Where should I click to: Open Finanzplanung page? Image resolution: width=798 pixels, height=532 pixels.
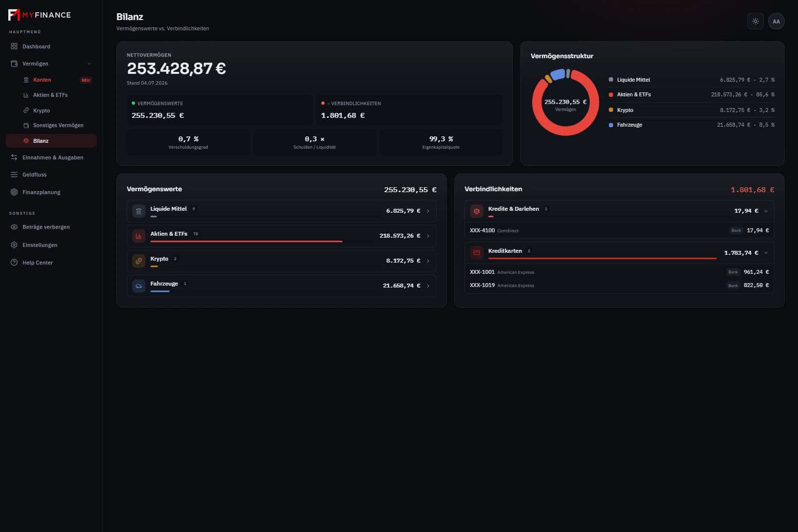pos(51,192)
